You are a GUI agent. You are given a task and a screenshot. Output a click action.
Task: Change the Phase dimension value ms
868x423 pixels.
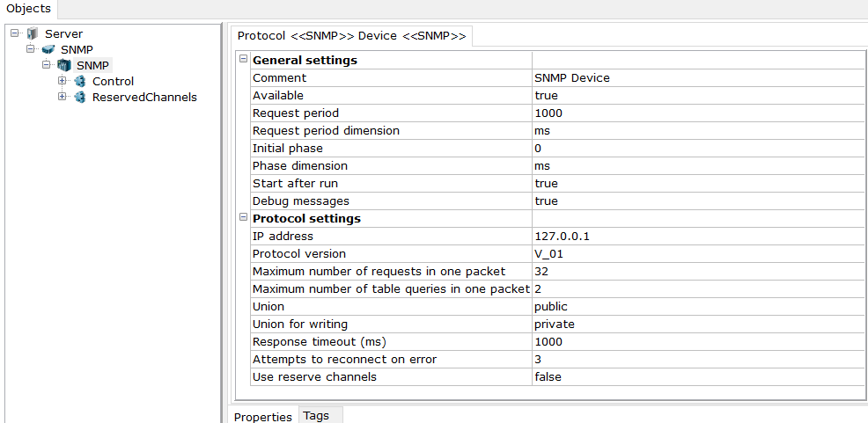pyautogui.click(x=697, y=166)
